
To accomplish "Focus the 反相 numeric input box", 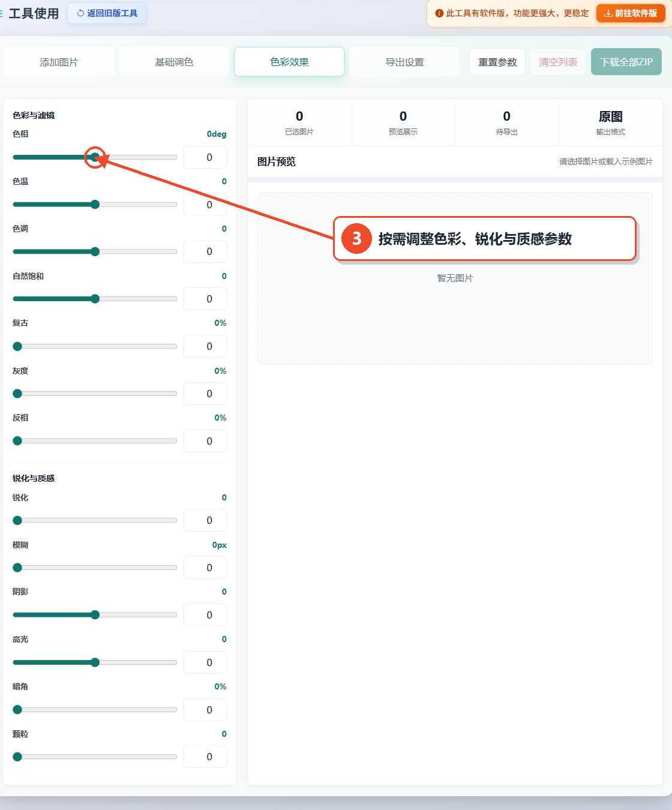I will pos(205,441).
